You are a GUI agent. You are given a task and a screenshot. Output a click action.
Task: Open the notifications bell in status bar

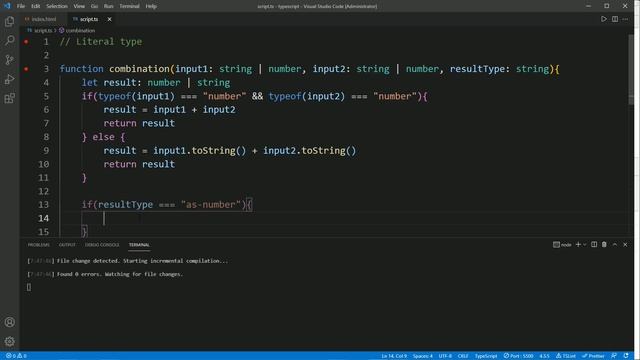click(x=626, y=356)
